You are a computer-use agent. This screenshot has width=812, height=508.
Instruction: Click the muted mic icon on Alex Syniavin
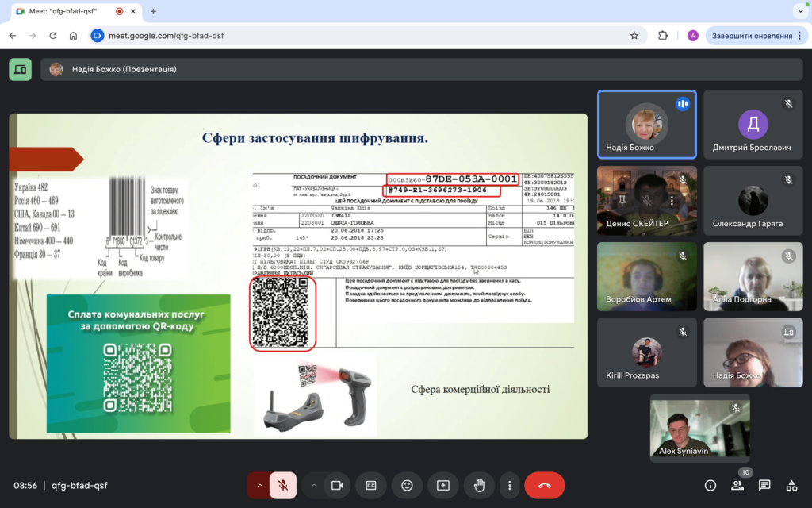(x=735, y=408)
